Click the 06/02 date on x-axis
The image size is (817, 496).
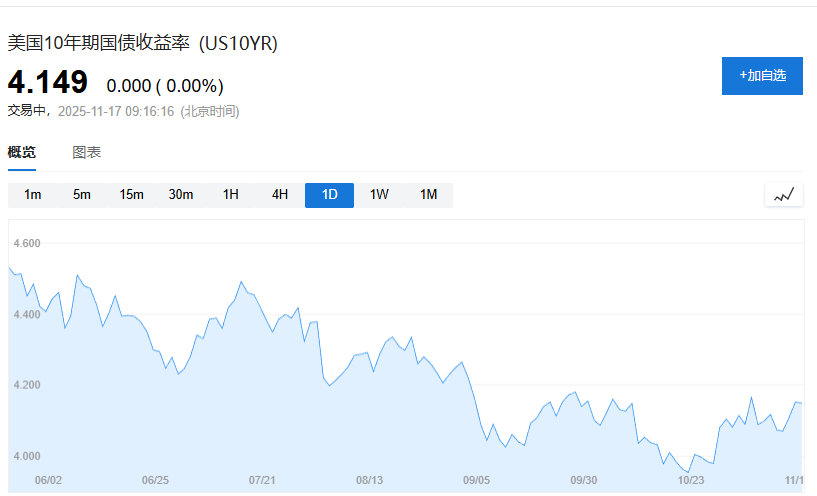49,481
